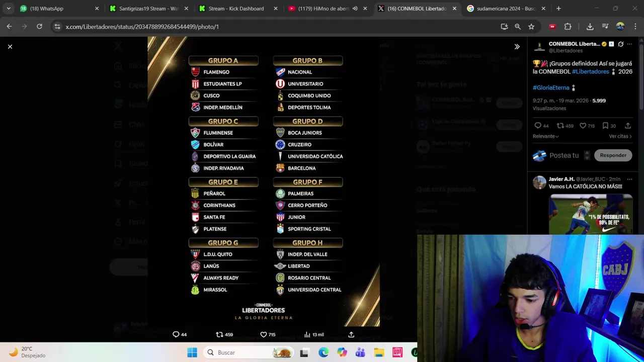The image size is (644, 362).
Task: Close the WhatsApp tab
Action: [97, 9]
